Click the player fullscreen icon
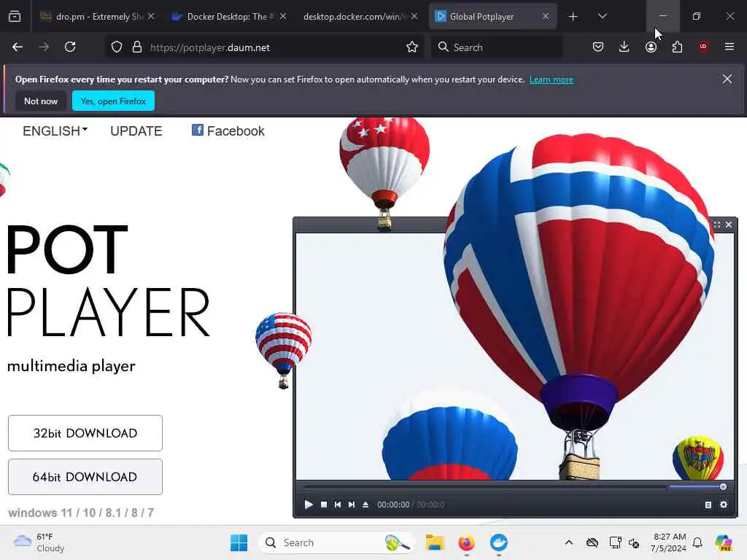This screenshot has width=747, height=560. [x=717, y=225]
